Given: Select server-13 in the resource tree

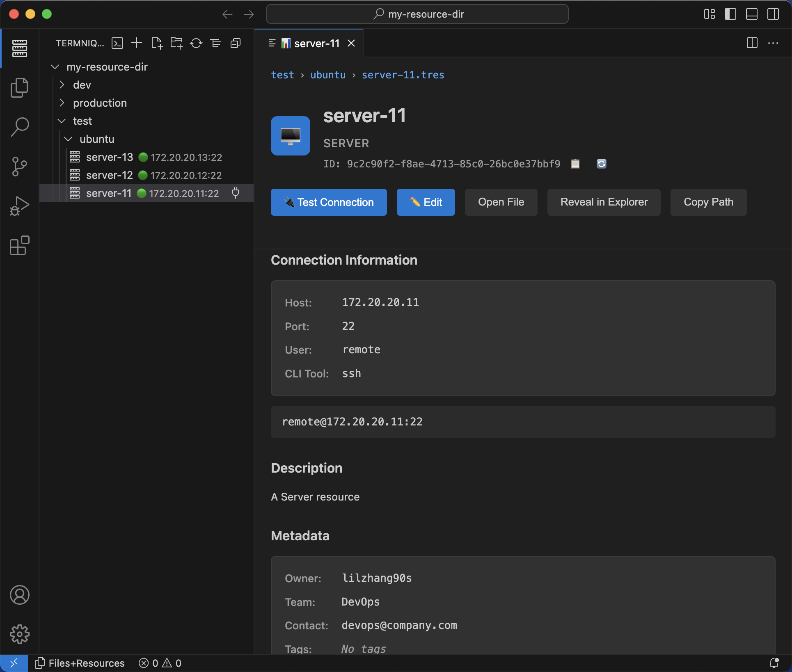Looking at the screenshot, I should [109, 157].
